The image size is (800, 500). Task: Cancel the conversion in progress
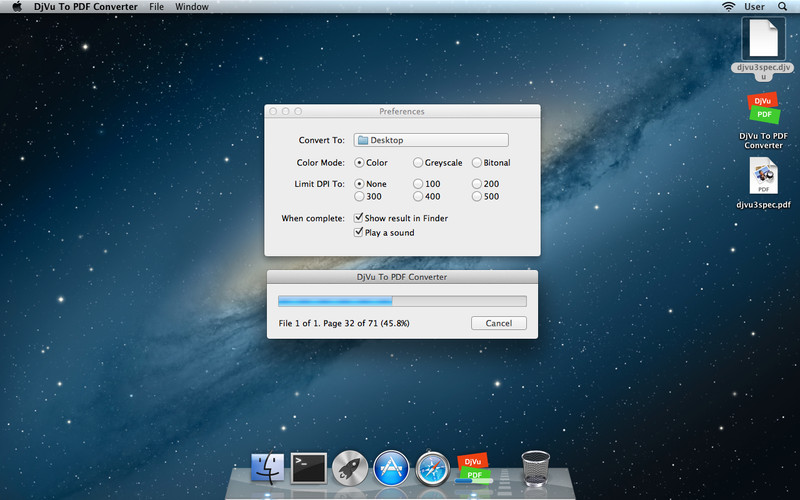[x=498, y=323]
